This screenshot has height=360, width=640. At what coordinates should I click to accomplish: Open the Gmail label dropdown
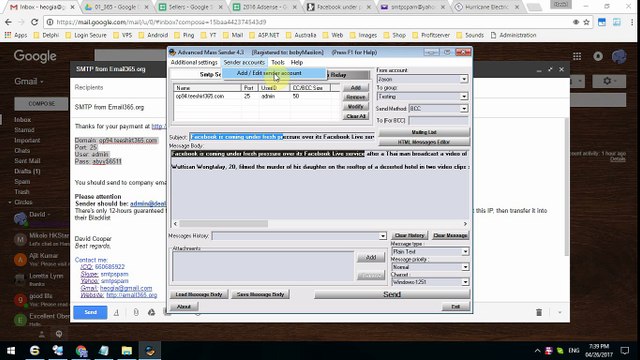click(29, 82)
